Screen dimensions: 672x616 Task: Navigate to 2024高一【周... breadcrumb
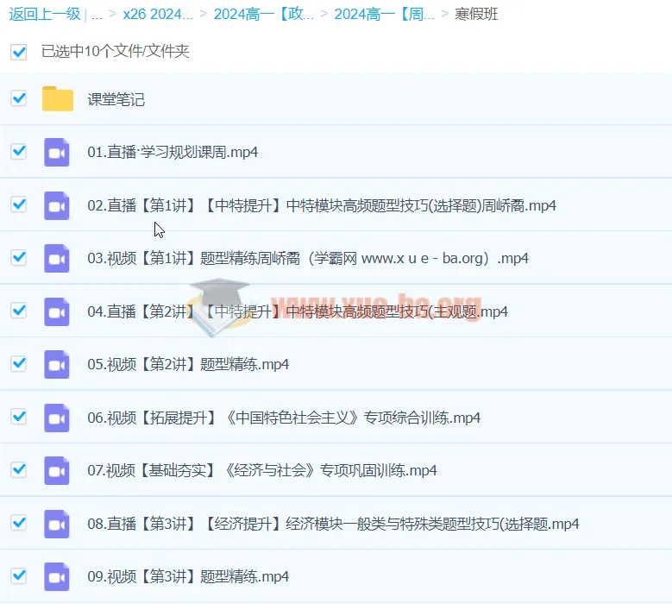pyautogui.click(x=384, y=14)
